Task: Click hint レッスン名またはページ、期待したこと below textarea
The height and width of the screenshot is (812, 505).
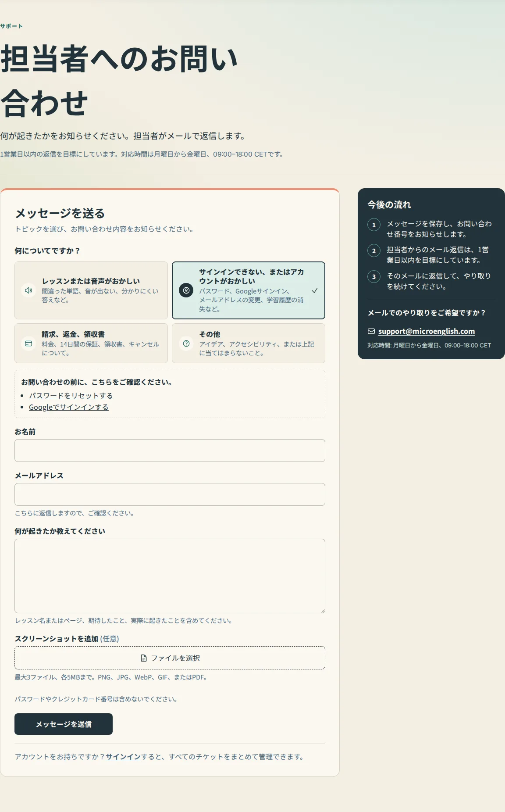Action: click(124, 621)
